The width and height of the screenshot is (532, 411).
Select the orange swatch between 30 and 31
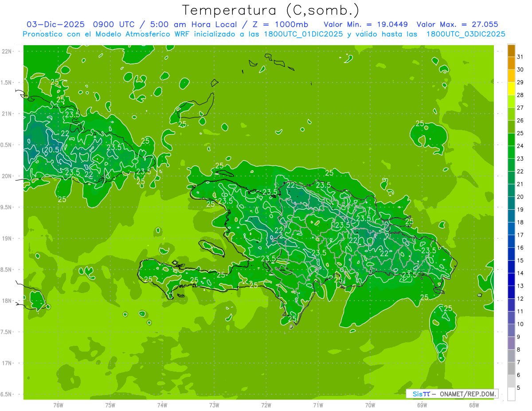511,63
